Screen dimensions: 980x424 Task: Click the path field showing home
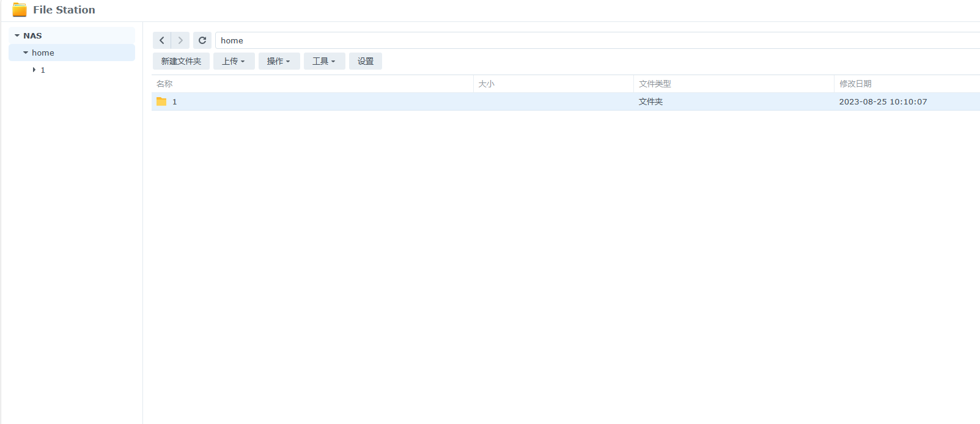point(550,40)
